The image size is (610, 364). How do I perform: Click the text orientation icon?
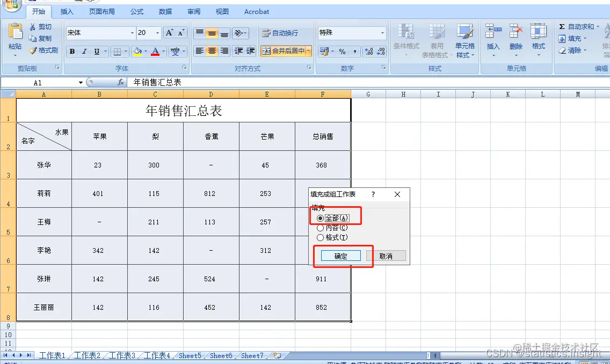(238, 33)
